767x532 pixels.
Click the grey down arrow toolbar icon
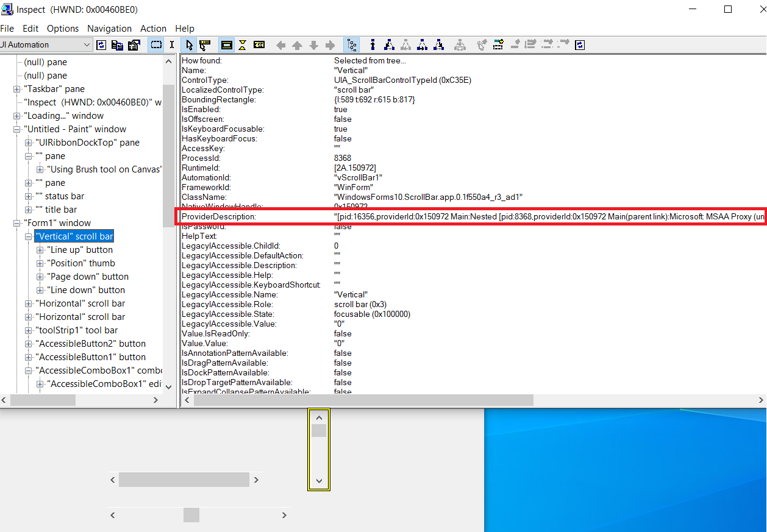coord(314,45)
